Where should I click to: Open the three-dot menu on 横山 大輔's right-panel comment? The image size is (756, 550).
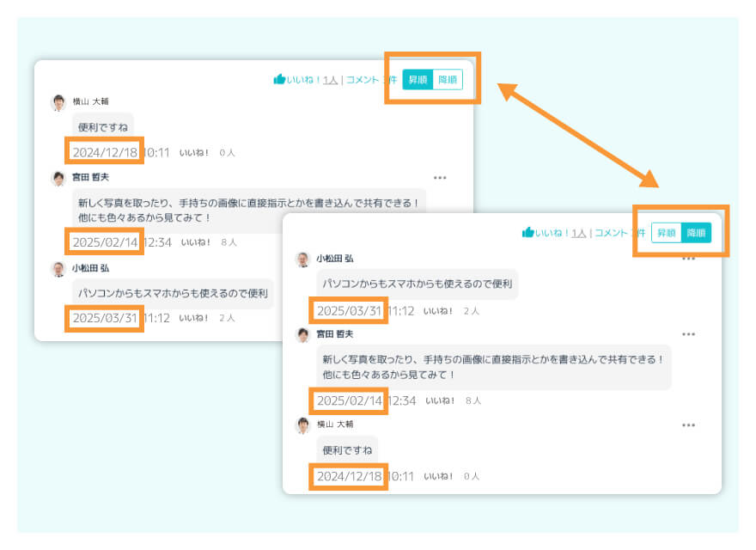coord(688,425)
